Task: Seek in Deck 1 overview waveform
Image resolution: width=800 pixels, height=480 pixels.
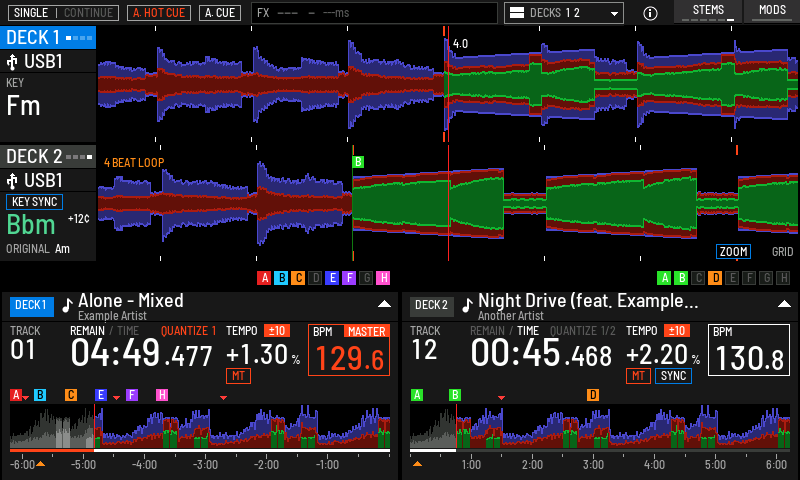Action: (200, 426)
